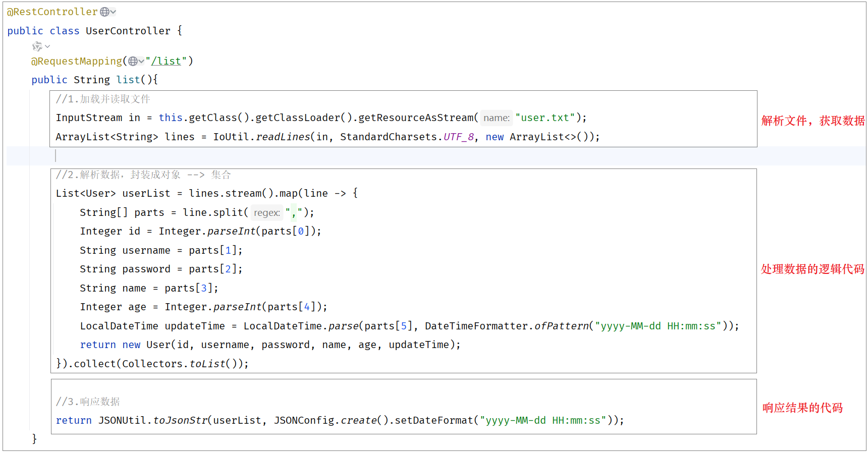Click the readLines method call
Image resolution: width=868 pixels, height=454 pixels.
[283, 137]
